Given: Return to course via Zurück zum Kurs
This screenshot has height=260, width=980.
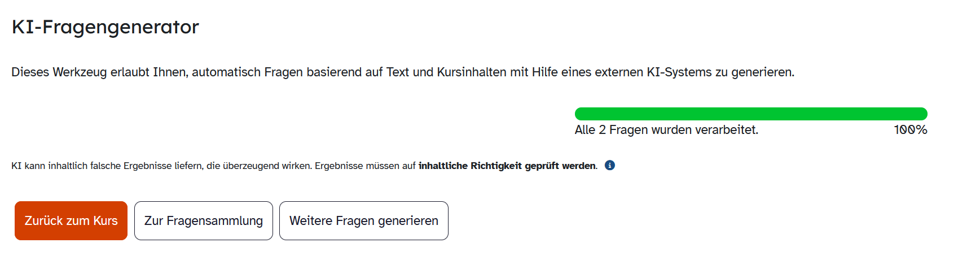Looking at the screenshot, I should point(71,221).
